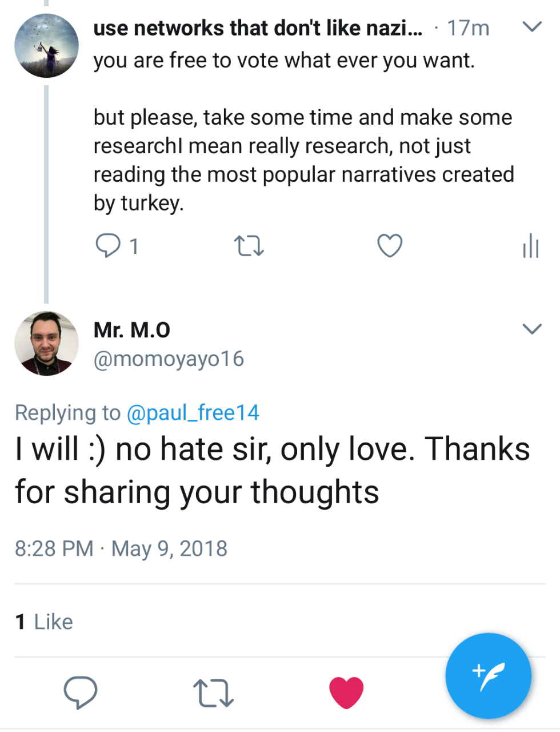Retweet the top tweet about research
This screenshot has height=732, width=560.
click(x=249, y=246)
